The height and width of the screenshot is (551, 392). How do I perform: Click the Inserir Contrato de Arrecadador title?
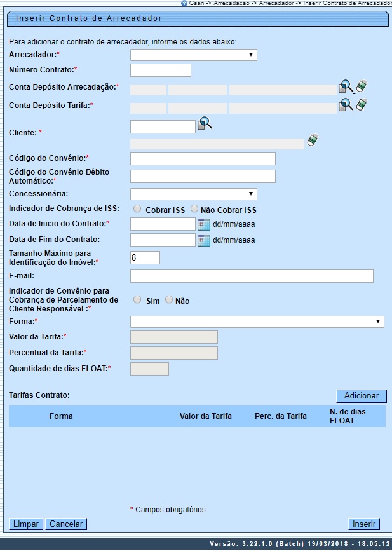click(x=88, y=18)
